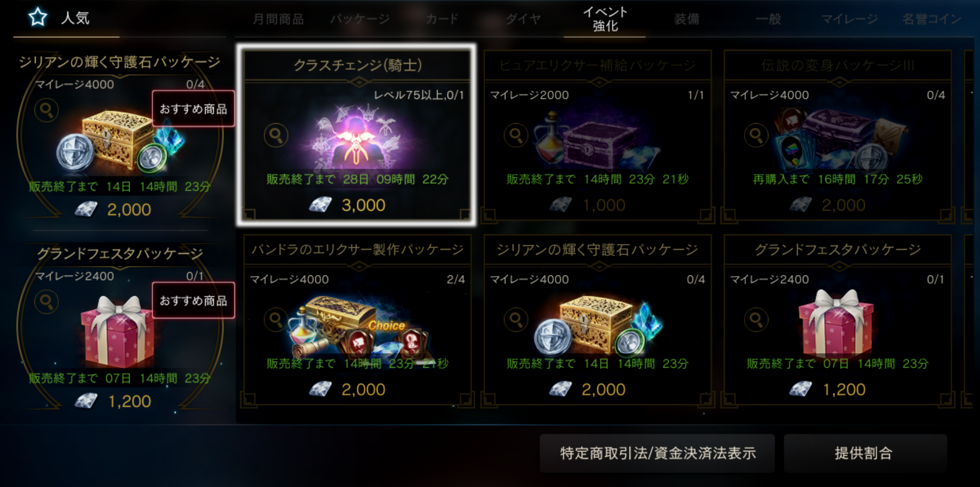
Task: Inspect クラスチェンジ(騎士) with its magnifier icon
Action: tap(276, 135)
